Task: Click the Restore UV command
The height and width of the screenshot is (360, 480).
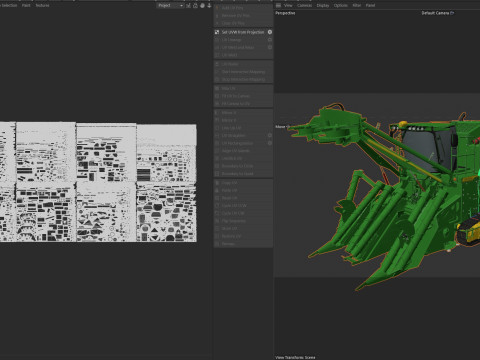Action: pyautogui.click(x=243, y=236)
